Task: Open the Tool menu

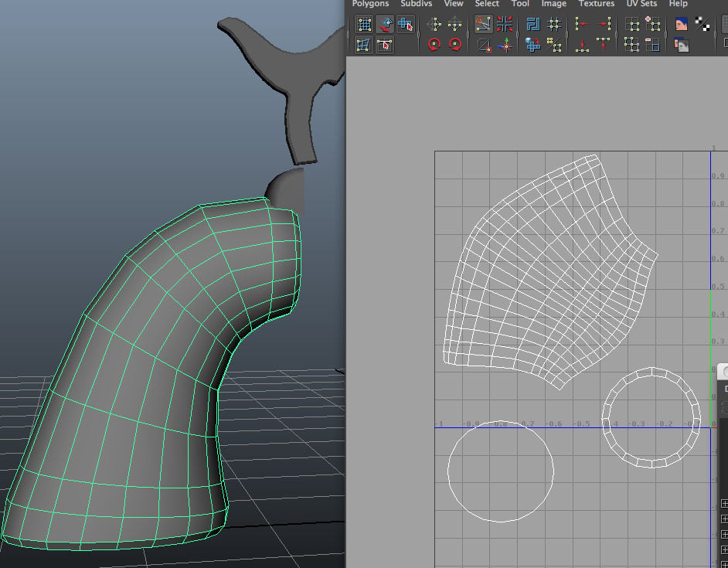Action: (x=520, y=4)
